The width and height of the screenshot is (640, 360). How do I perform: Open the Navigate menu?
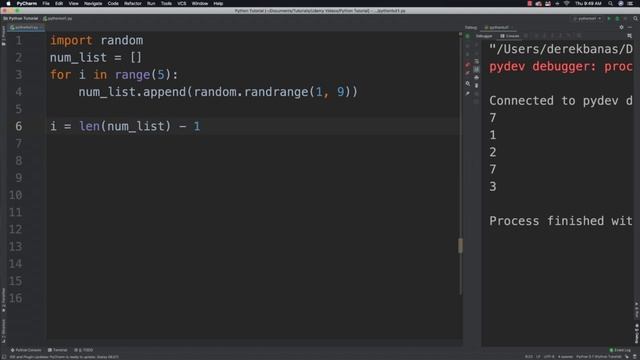coord(93,3)
